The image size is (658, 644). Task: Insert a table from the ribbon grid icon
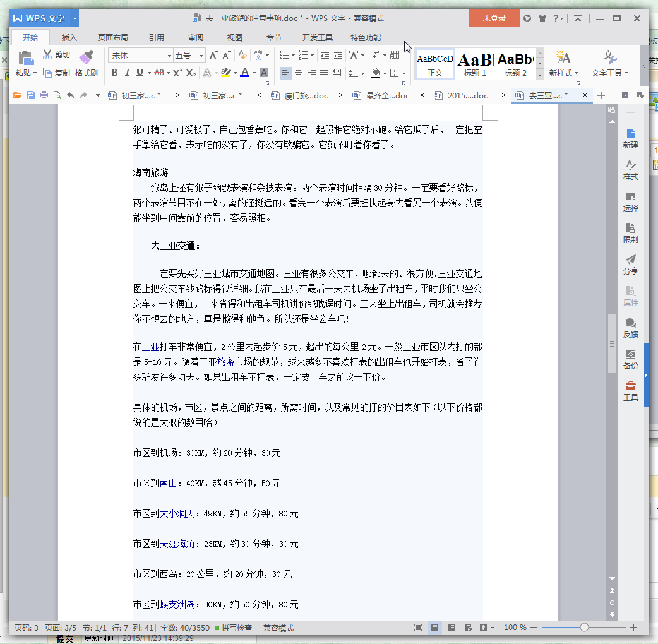(x=395, y=55)
